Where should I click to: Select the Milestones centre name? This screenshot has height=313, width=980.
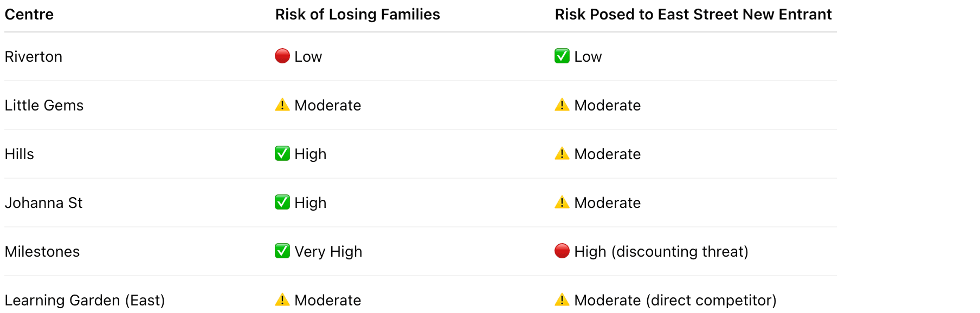[x=42, y=252]
